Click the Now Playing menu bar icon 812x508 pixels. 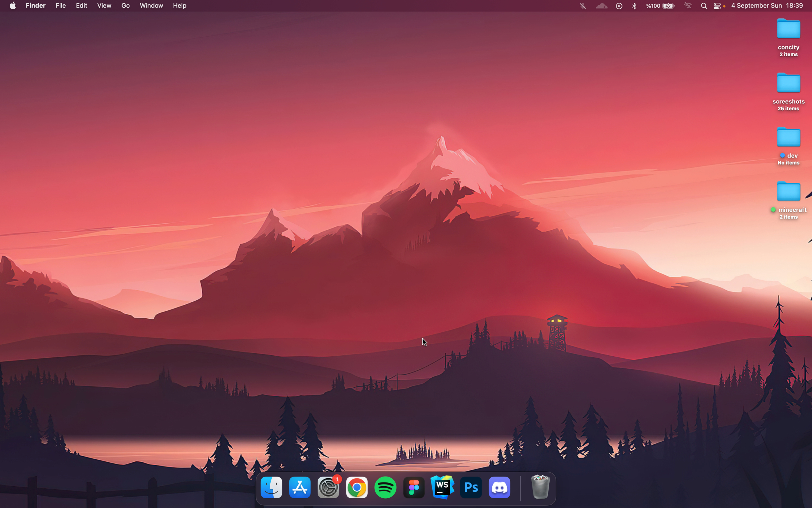pyautogui.click(x=619, y=6)
